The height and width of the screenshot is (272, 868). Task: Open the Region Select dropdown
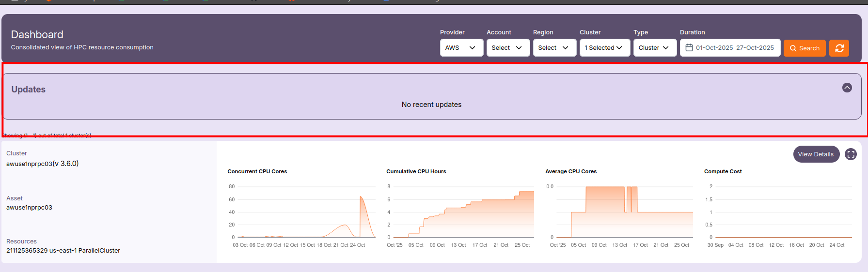[x=554, y=47]
